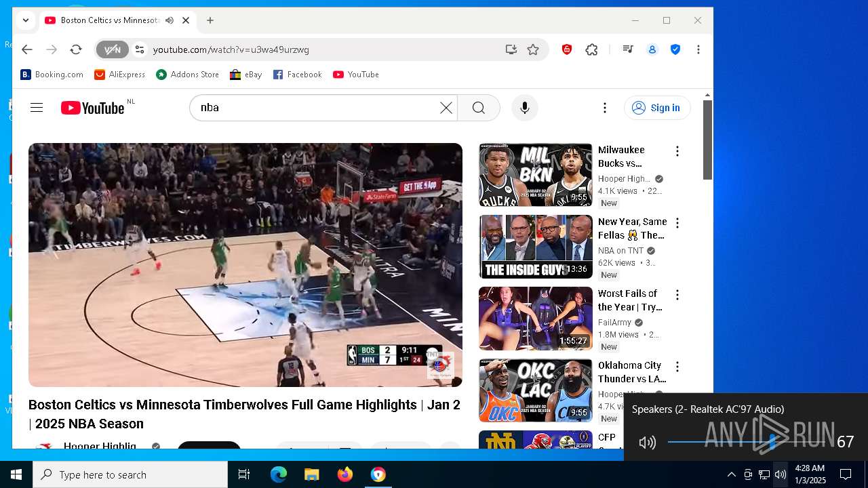Viewport: 868px width, 488px height.
Task: Open Milwaukee Bucks vs video thumbnail
Action: [x=536, y=175]
